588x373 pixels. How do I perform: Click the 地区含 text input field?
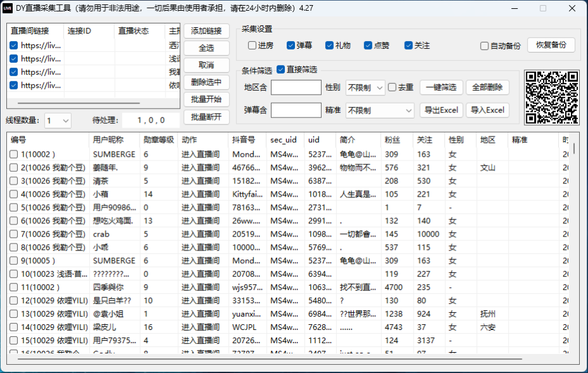[296, 88]
